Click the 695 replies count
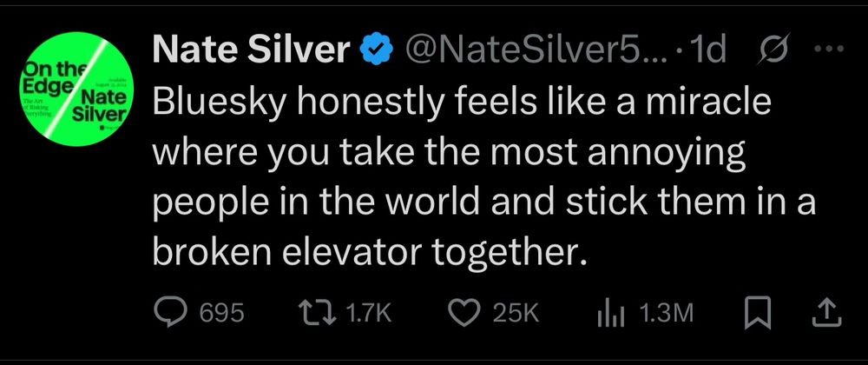 [223, 313]
